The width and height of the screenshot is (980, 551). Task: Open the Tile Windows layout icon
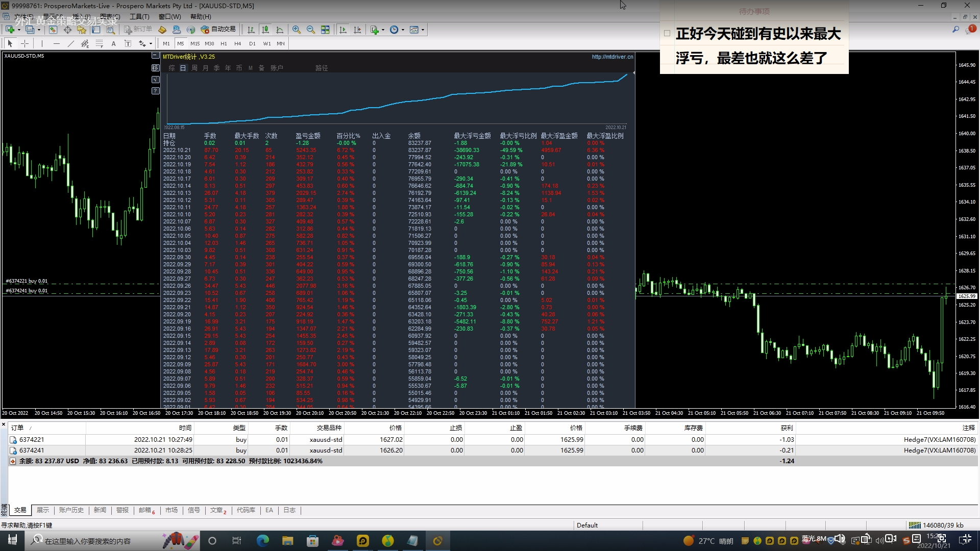click(x=325, y=30)
